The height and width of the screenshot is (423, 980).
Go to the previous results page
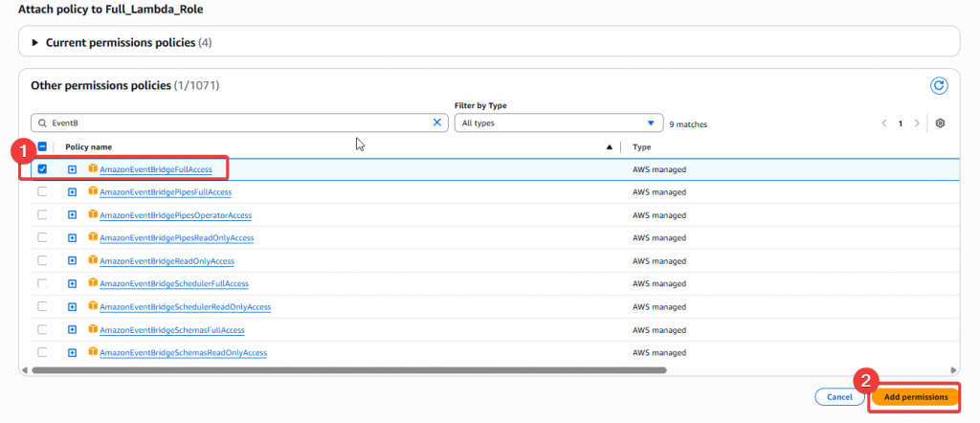point(884,123)
